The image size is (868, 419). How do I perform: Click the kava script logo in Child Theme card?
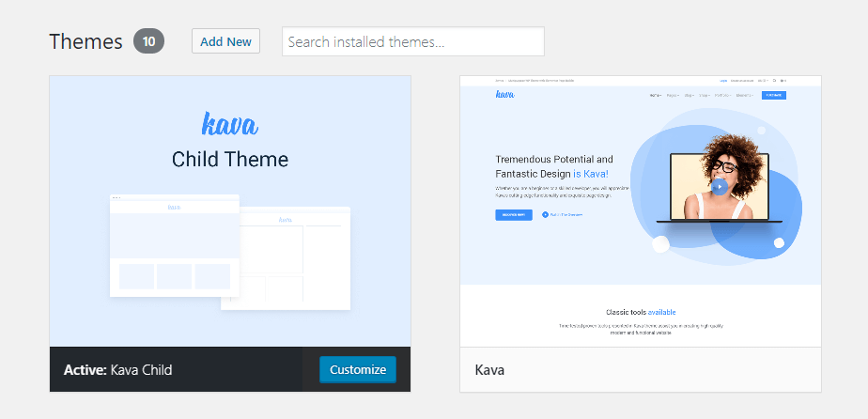[x=230, y=124]
